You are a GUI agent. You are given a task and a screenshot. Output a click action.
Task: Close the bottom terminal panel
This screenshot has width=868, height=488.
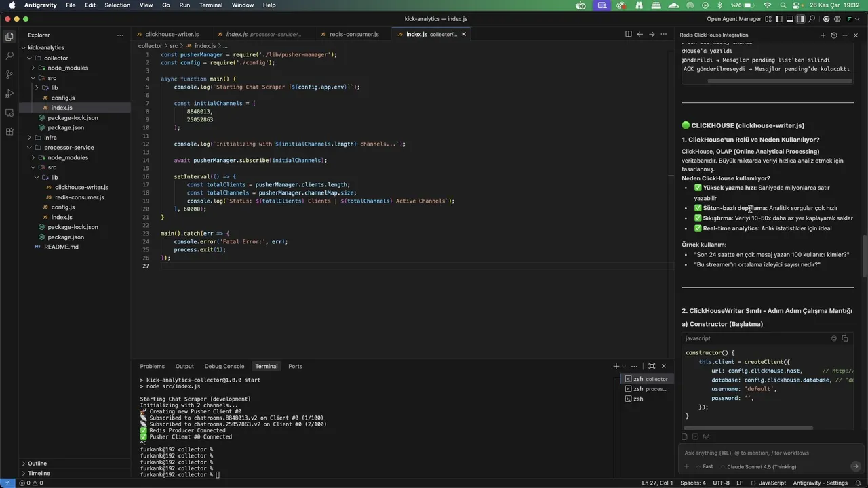click(664, 366)
